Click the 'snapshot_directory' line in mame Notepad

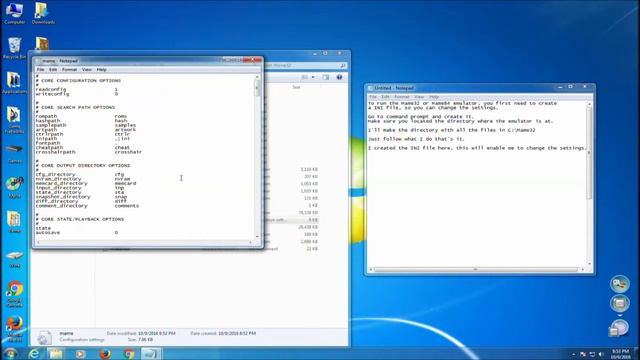coord(81,197)
